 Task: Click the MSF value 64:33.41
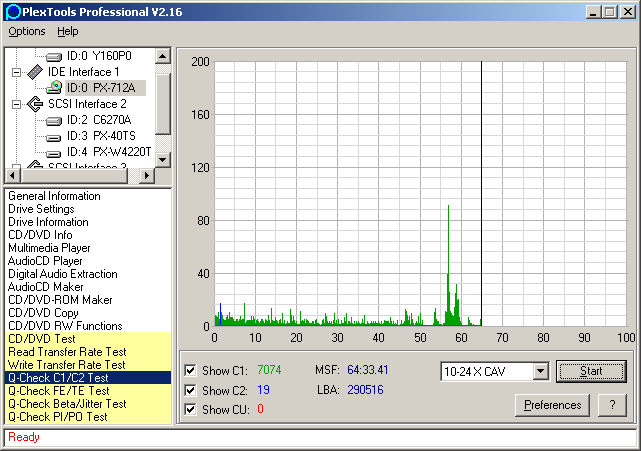point(368,370)
